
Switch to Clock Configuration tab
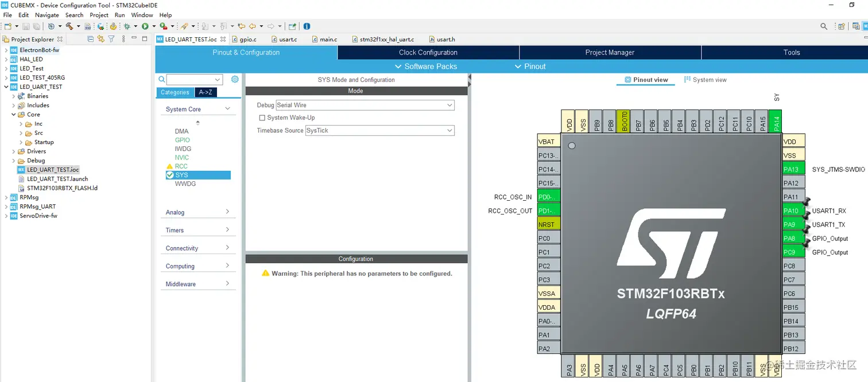tap(428, 52)
